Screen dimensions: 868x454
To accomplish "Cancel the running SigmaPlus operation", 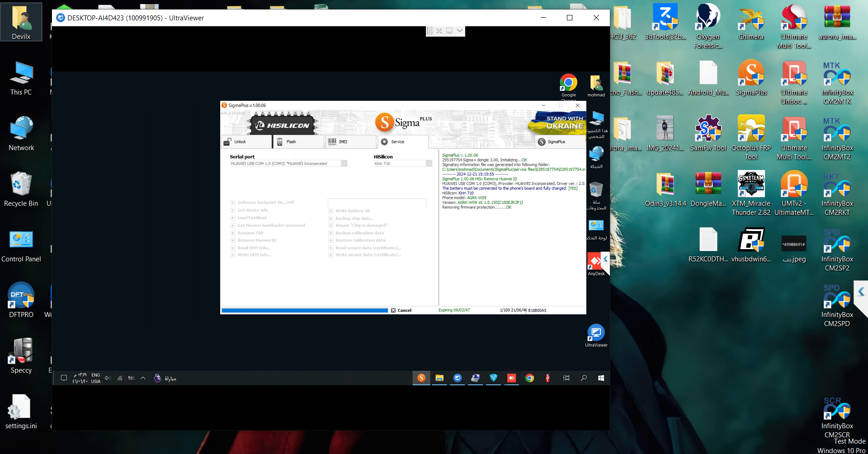I will tap(401, 310).
